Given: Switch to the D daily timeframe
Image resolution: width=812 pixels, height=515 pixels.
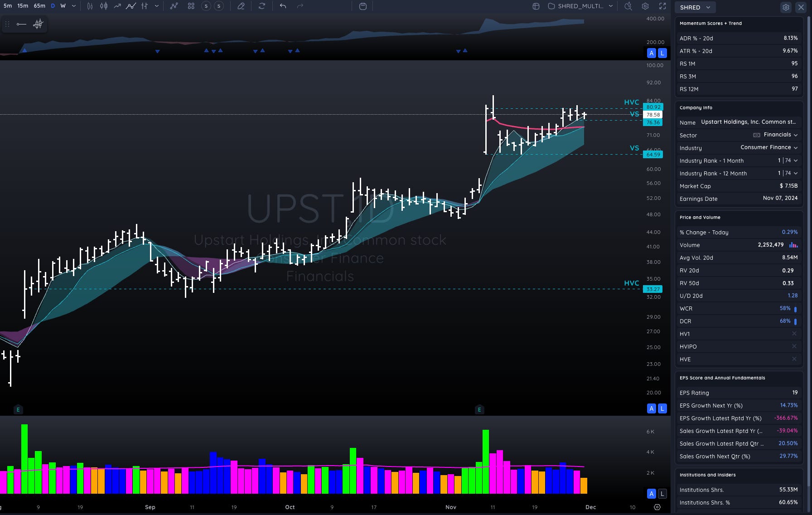Looking at the screenshot, I should pos(53,6).
